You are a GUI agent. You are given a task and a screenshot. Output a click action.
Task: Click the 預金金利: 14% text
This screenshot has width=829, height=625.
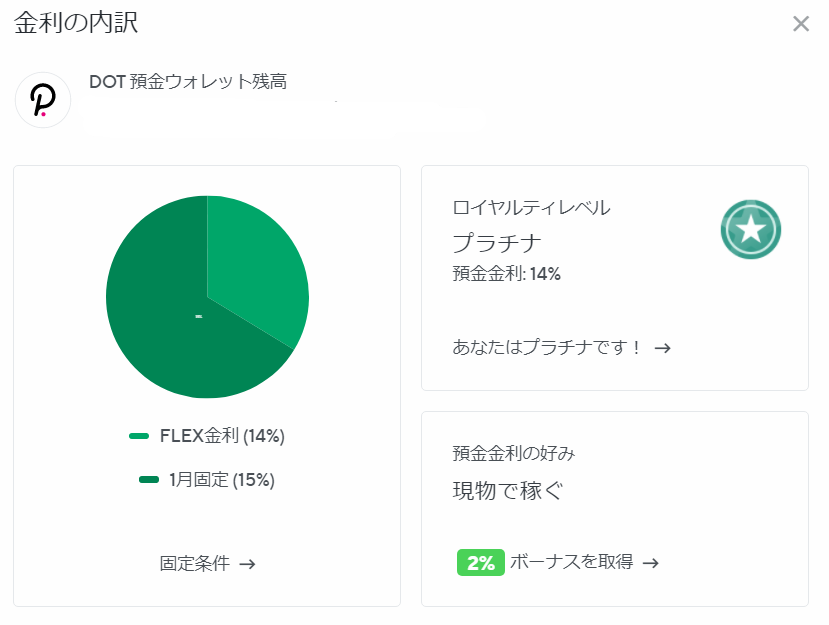click(506, 273)
